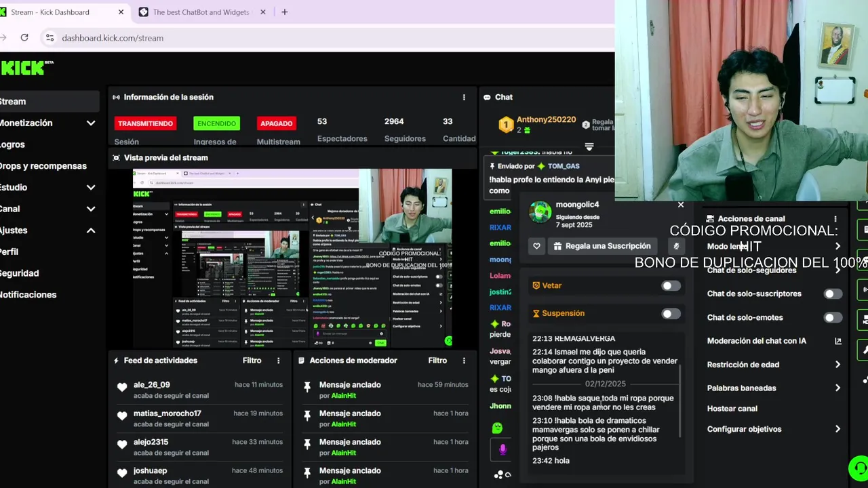Click the user message history scrollbar

pos(679,400)
